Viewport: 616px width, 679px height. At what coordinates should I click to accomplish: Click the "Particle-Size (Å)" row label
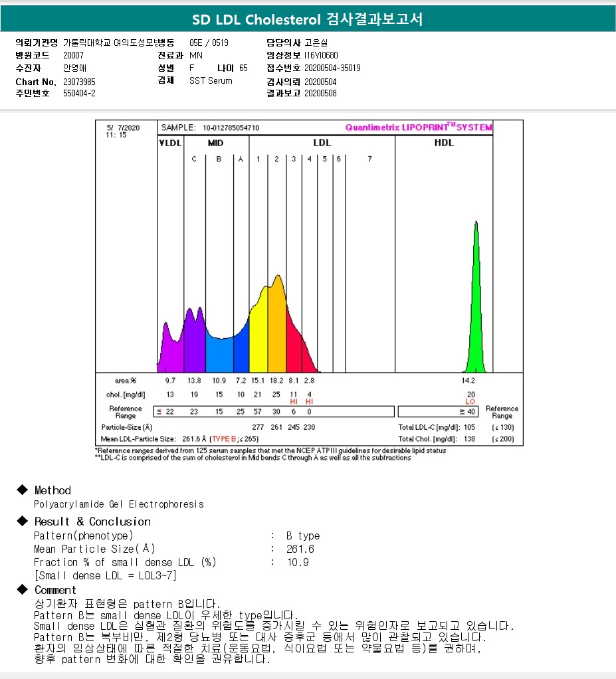point(126,427)
